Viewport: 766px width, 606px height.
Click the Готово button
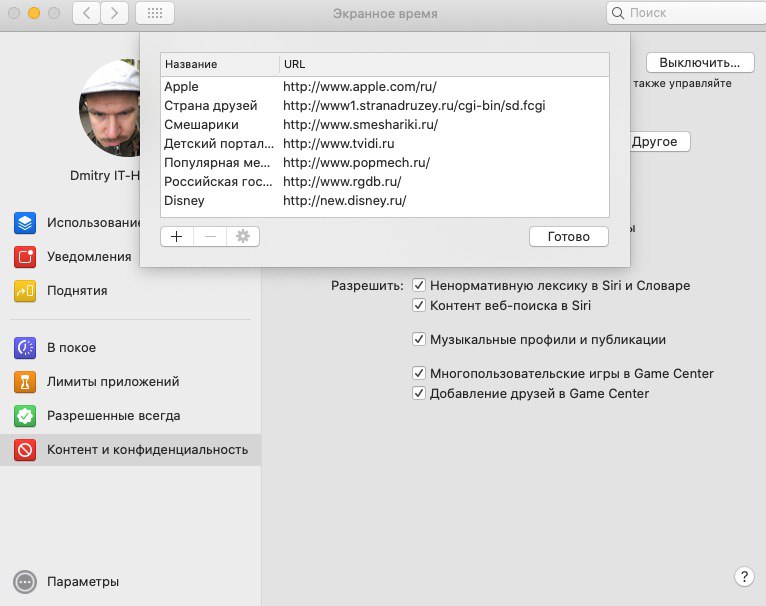pyautogui.click(x=569, y=237)
